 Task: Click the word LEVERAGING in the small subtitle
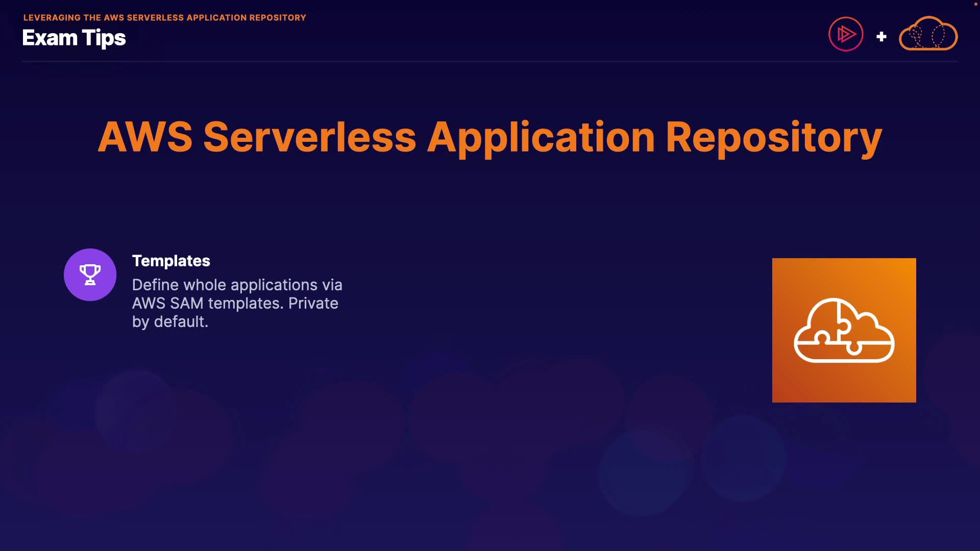[x=52, y=17]
